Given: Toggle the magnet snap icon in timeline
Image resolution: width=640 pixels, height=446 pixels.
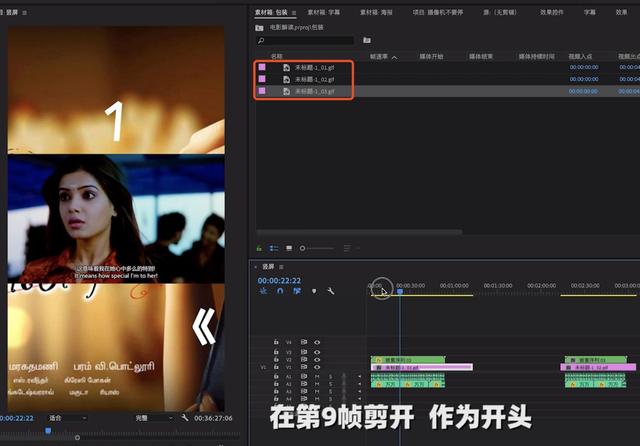Looking at the screenshot, I should coord(280,291).
